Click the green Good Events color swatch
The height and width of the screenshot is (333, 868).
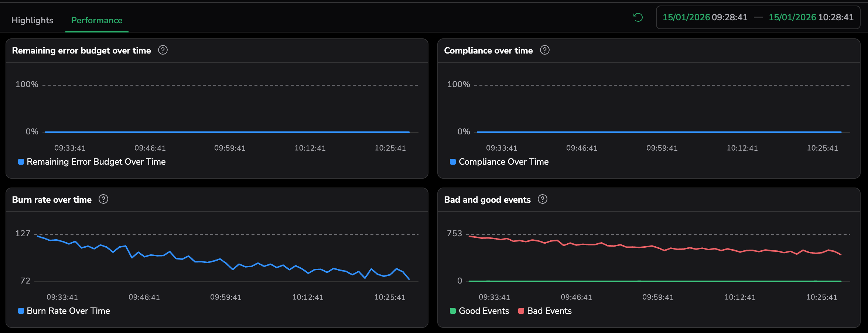coord(453,311)
